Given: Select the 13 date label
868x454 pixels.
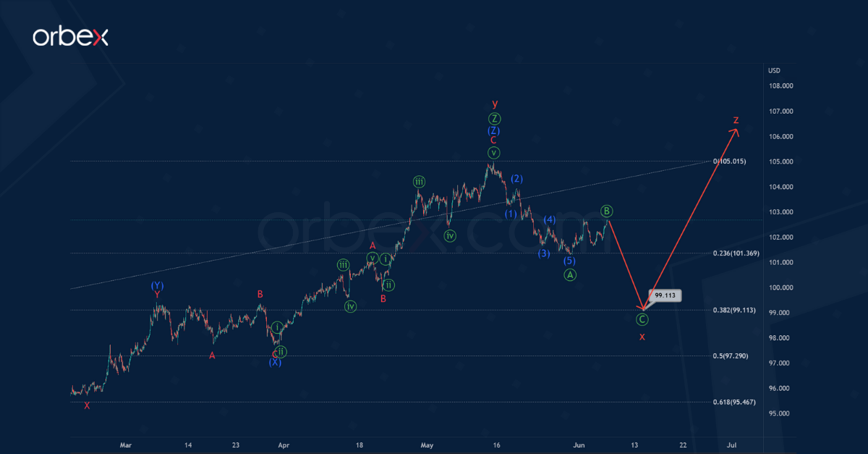Looking at the screenshot, I should click(x=634, y=445).
